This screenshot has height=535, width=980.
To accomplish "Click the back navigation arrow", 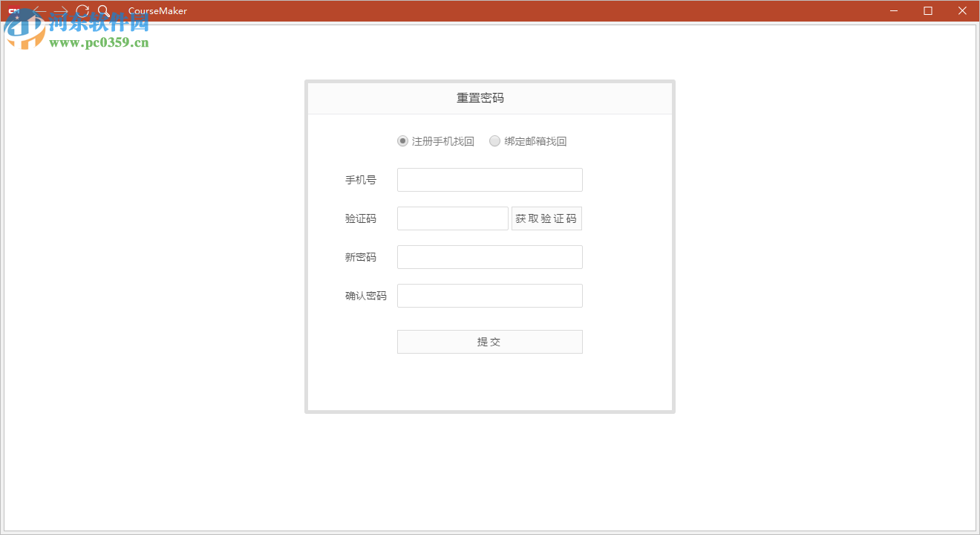I will pos(39,10).
